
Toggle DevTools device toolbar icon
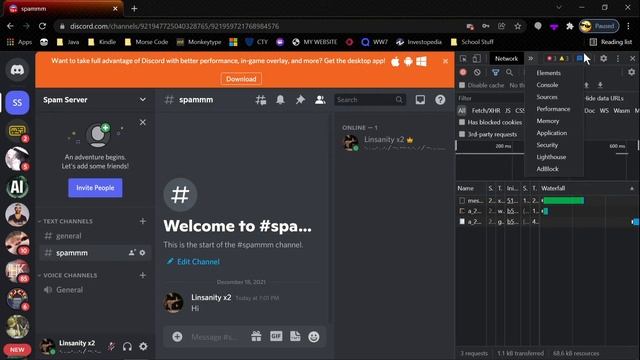[476, 59]
